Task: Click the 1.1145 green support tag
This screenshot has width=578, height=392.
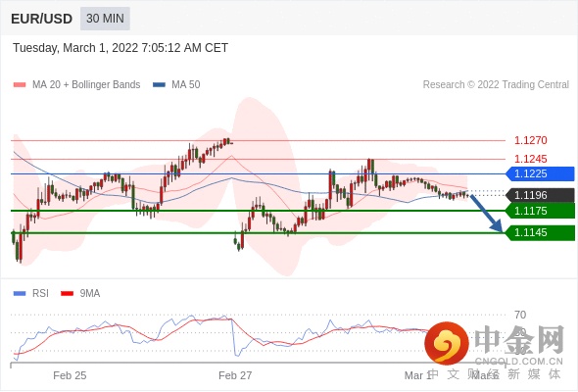Action: pyautogui.click(x=540, y=232)
